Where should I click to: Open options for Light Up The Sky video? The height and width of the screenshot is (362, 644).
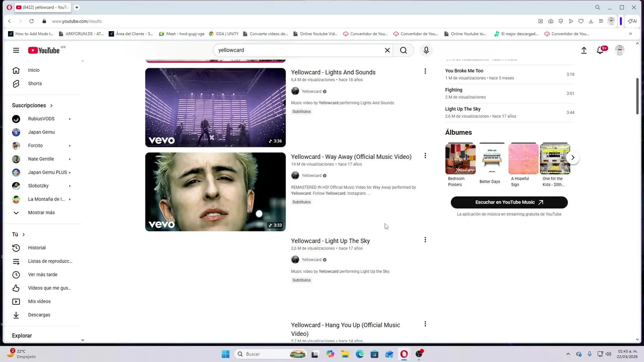425,240
